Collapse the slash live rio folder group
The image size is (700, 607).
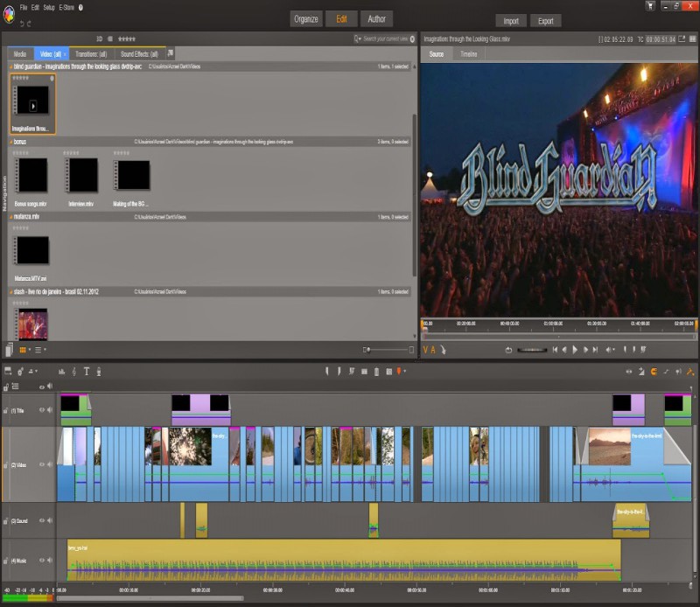(11, 292)
